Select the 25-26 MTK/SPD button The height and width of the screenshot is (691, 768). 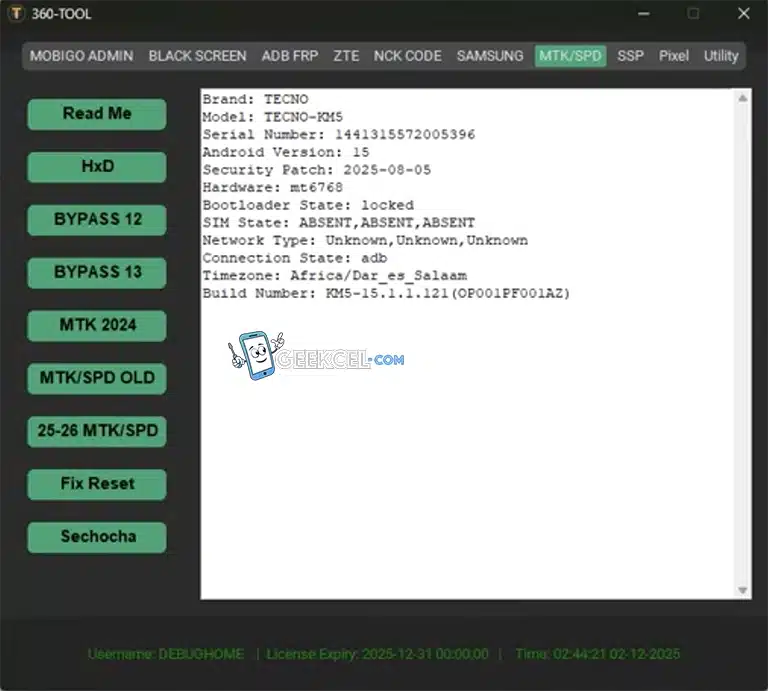97,431
